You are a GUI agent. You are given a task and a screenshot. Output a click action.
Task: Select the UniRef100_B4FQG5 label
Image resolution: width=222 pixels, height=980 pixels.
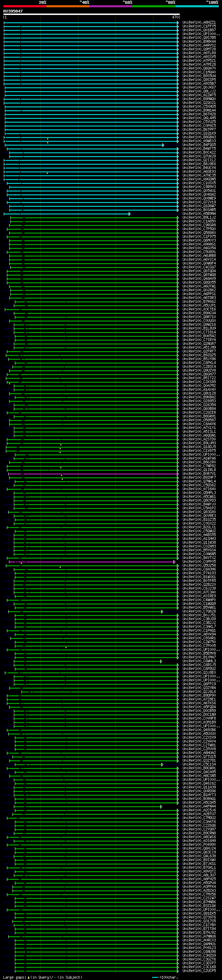[199, 145]
